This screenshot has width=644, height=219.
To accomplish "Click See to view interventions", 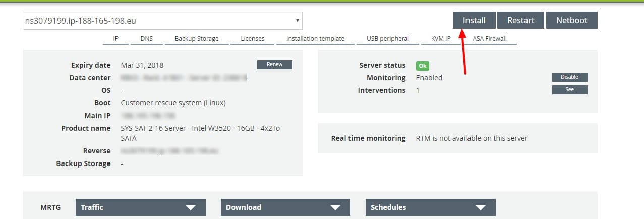I will [569, 90].
